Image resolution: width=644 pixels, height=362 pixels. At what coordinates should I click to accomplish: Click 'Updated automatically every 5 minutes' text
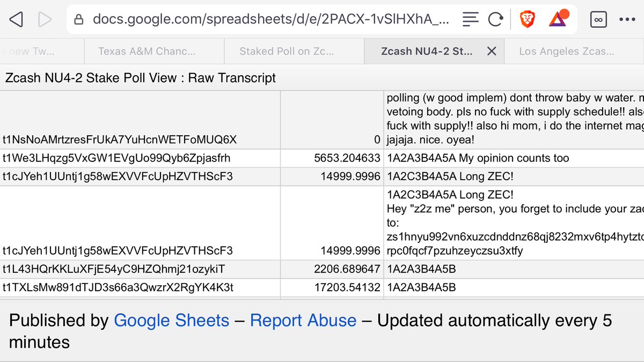click(310, 331)
